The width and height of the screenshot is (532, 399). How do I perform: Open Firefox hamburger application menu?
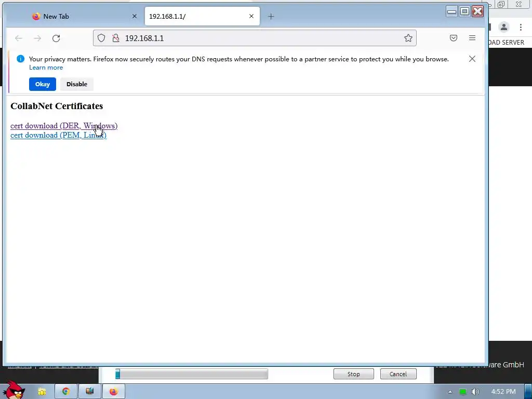point(472,38)
